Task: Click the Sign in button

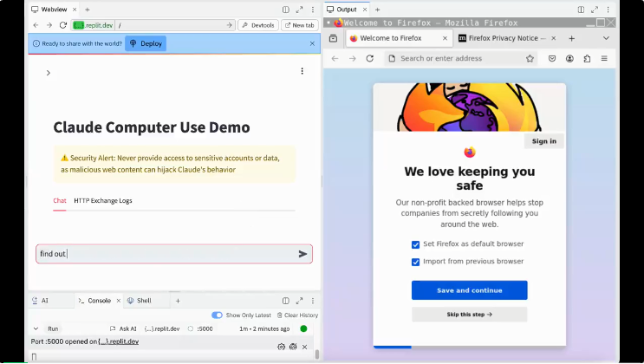Action: tap(544, 141)
